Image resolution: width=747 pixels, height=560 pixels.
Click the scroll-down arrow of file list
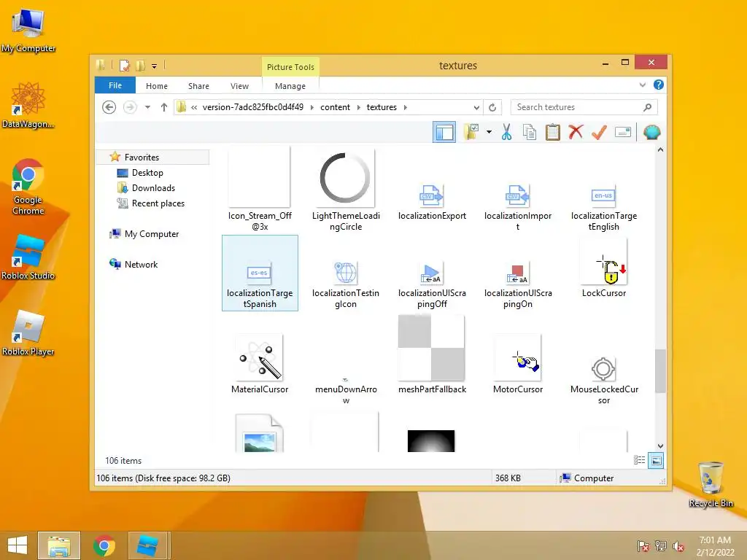tap(660, 446)
